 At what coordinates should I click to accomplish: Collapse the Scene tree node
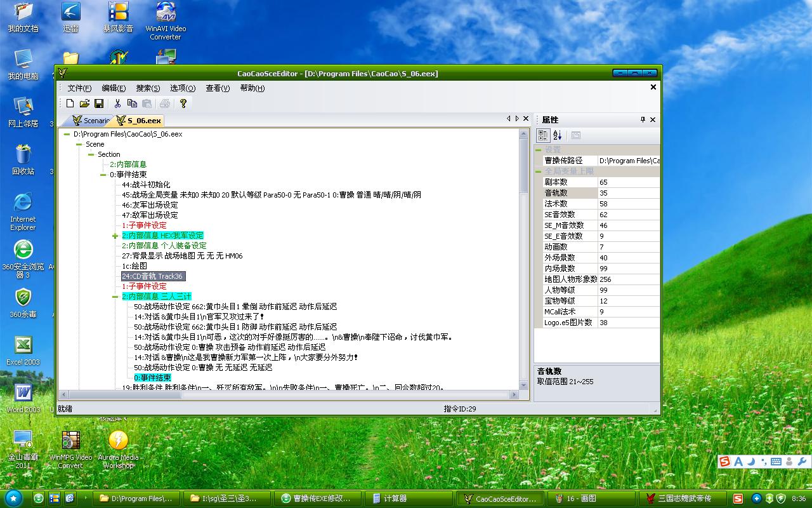pos(79,144)
